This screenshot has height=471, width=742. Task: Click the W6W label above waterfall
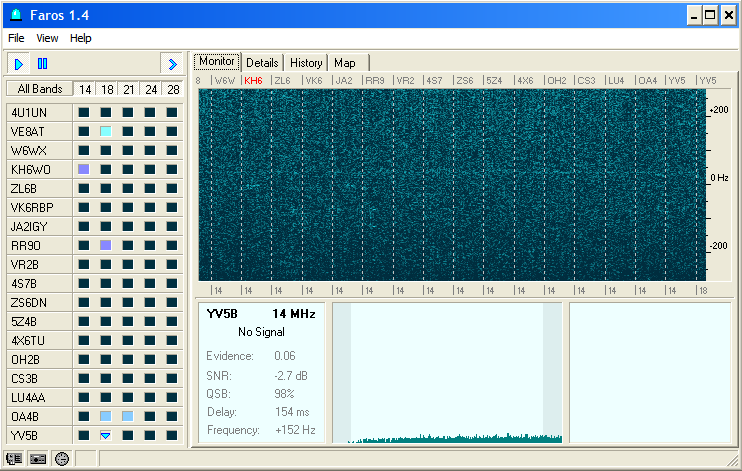pyautogui.click(x=225, y=80)
